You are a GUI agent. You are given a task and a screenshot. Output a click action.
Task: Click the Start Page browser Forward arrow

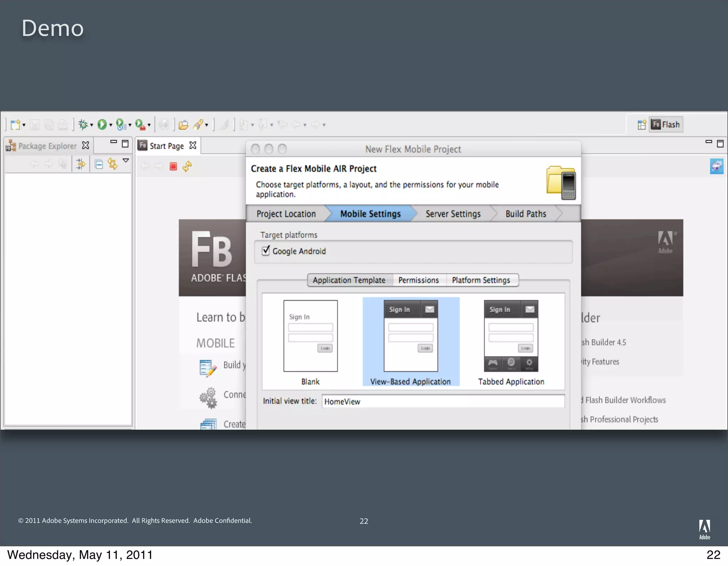(159, 166)
